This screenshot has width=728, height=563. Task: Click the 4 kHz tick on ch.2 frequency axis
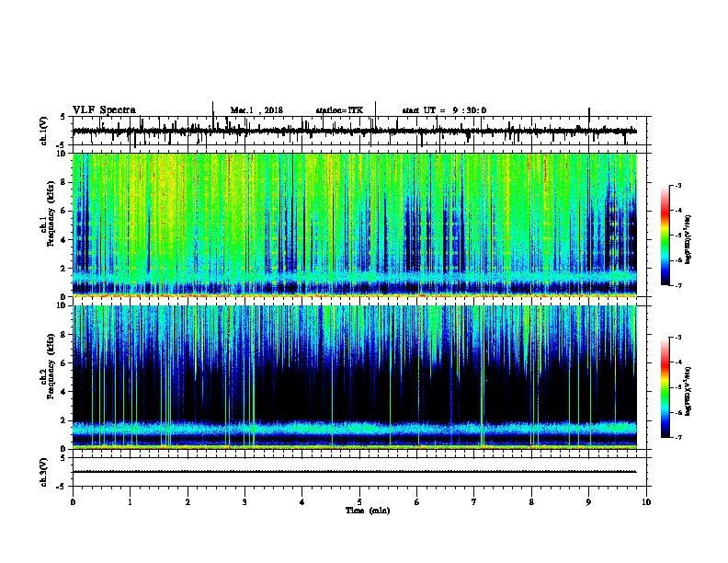click(x=63, y=392)
